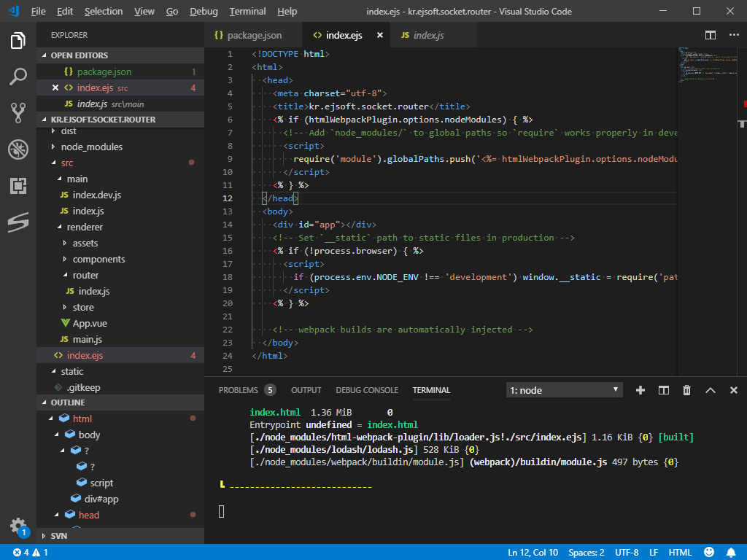Switch to the Output panel tab
The width and height of the screenshot is (747, 560).
tap(306, 391)
